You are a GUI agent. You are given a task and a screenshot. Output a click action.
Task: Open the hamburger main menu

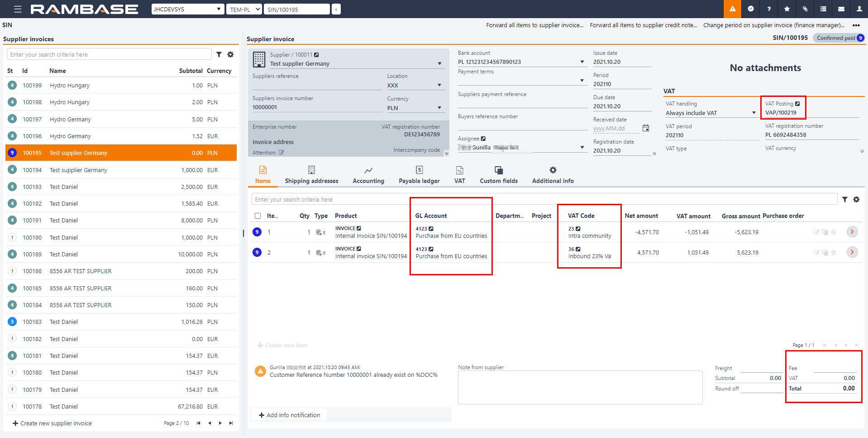tap(18, 9)
